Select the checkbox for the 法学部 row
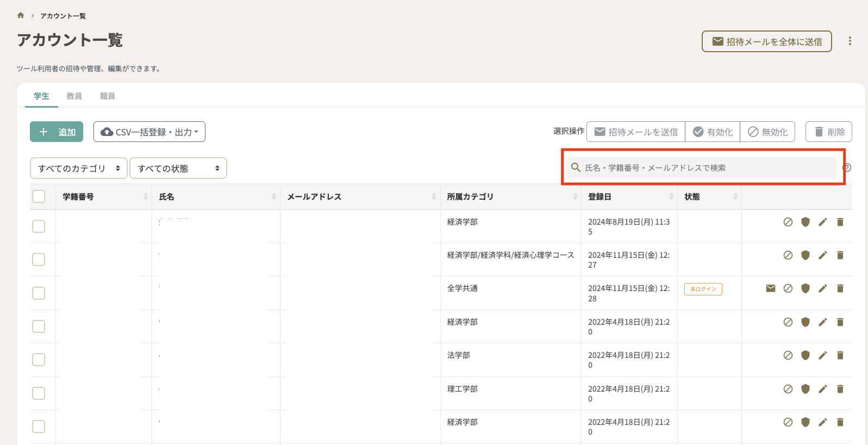 click(x=39, y=360)
